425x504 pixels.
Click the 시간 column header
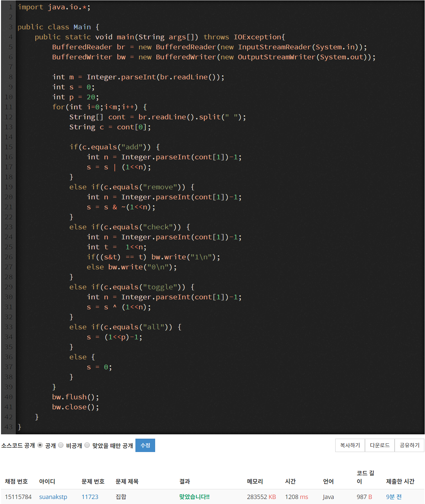tap(290, 481)
